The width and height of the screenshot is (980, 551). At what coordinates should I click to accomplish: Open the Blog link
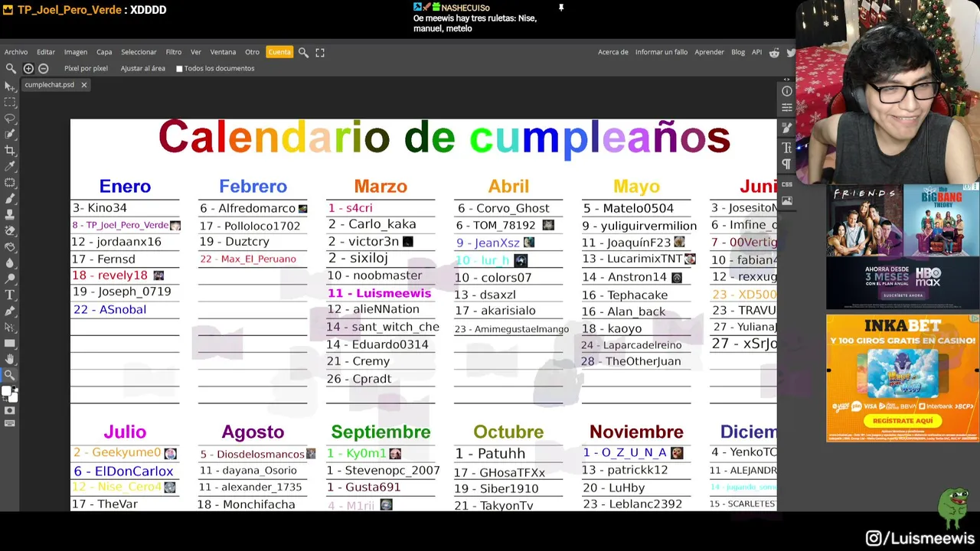point(738,52)
